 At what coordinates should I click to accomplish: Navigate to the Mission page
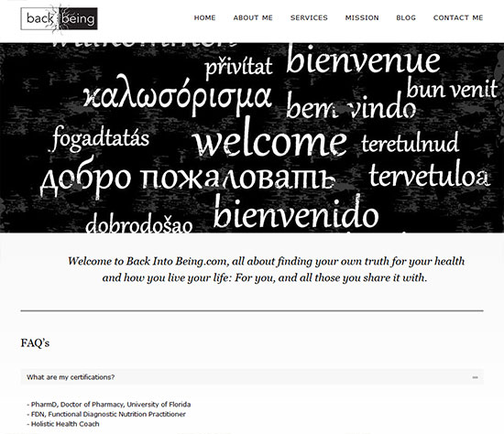(362, 18)
